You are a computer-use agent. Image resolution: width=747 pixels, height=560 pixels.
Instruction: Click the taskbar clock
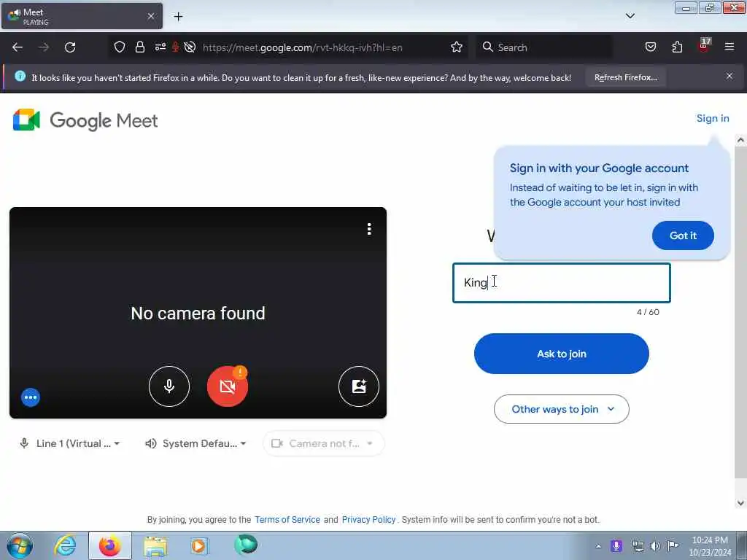710,546
